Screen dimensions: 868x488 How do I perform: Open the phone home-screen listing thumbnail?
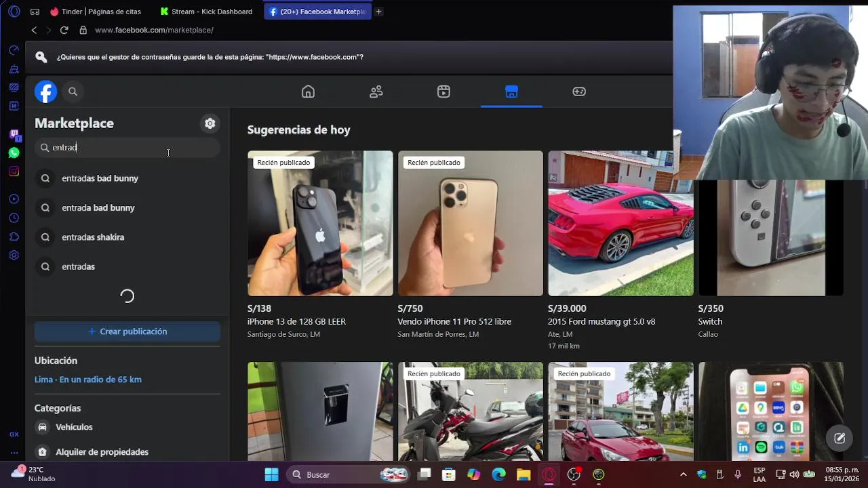771,411
